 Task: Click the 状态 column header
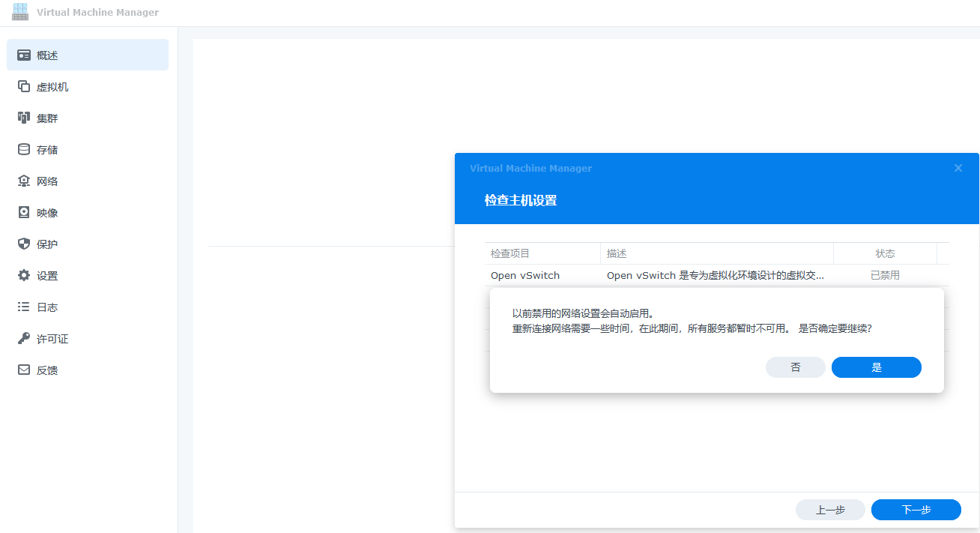click(885, 253)
